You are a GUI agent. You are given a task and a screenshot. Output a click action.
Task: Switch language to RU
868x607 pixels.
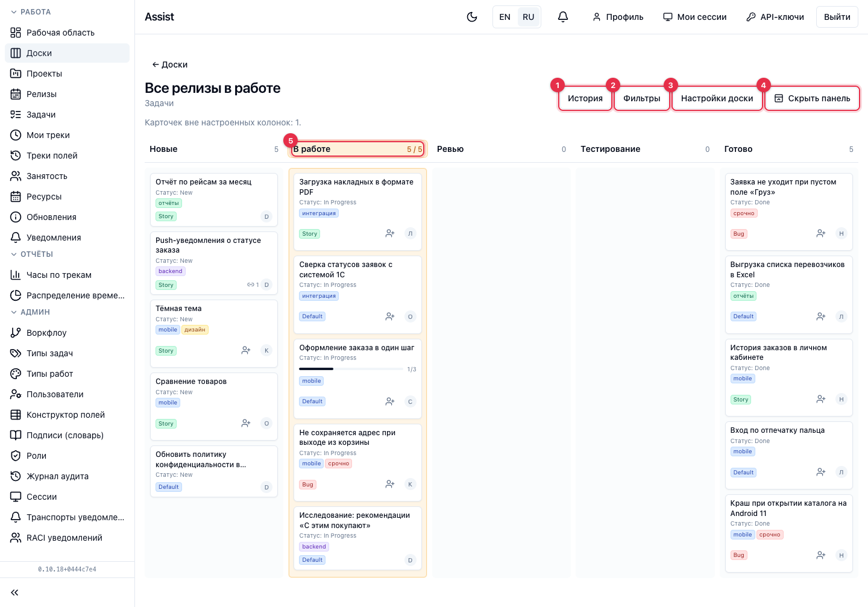pyautogui.click(x=529, y=17)
